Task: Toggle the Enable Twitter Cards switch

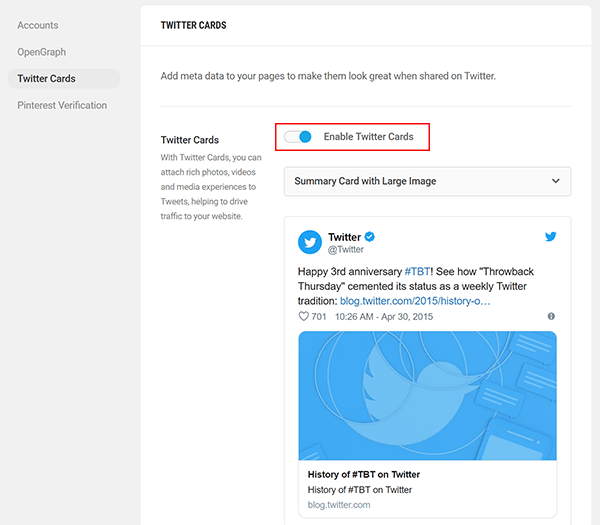Action: click(x=298, y=137)
